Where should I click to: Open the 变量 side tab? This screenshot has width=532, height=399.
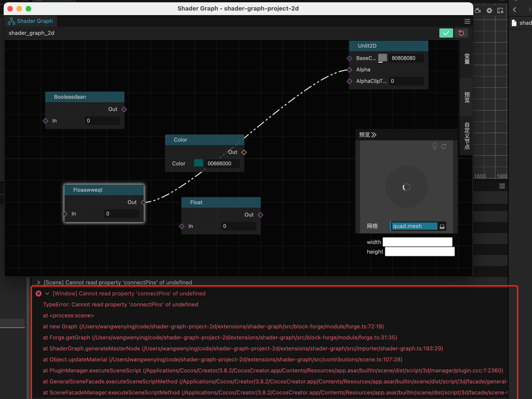click(467, 59)
